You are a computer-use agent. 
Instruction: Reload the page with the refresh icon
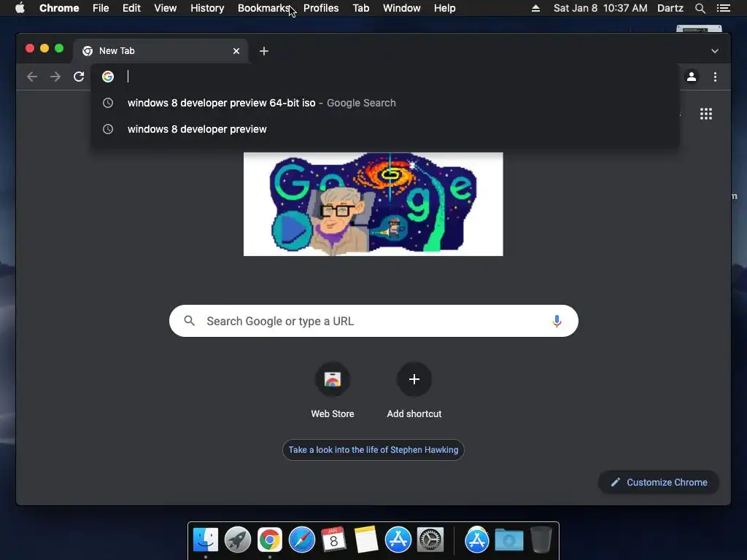[x=79, y=77]
